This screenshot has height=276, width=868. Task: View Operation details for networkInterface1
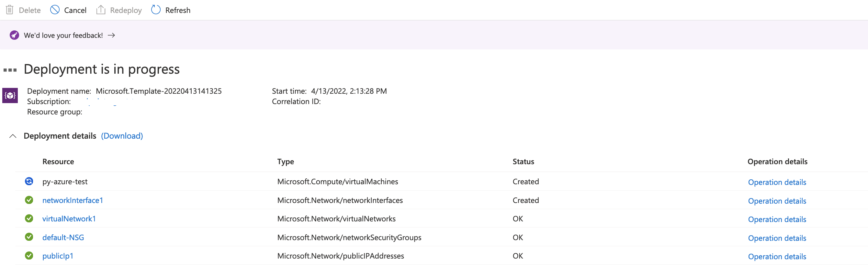[x=777, y=201]
